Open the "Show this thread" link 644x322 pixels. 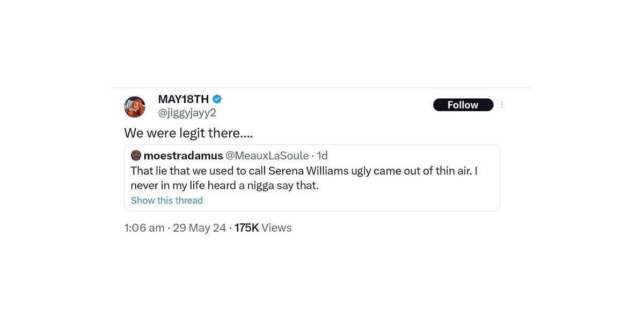pos(167,200)
